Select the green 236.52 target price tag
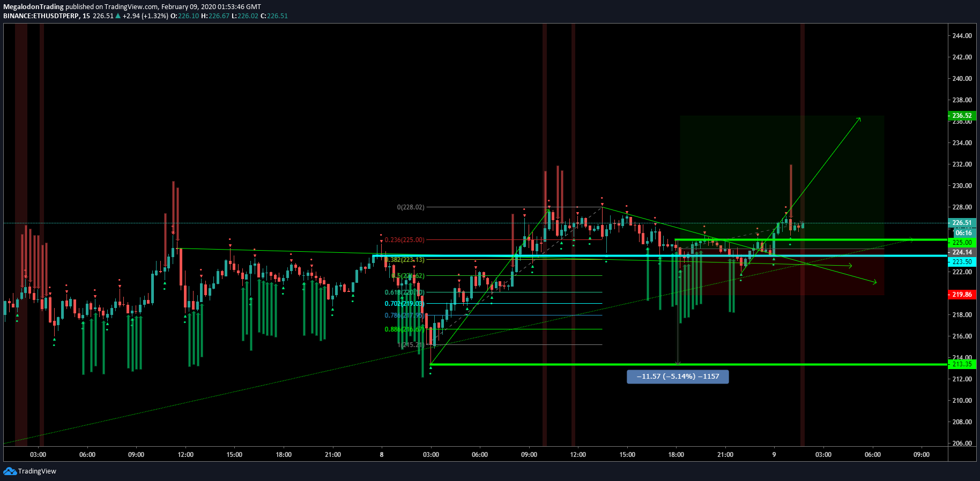Screen dimensions: 980x481 [962, 116]
